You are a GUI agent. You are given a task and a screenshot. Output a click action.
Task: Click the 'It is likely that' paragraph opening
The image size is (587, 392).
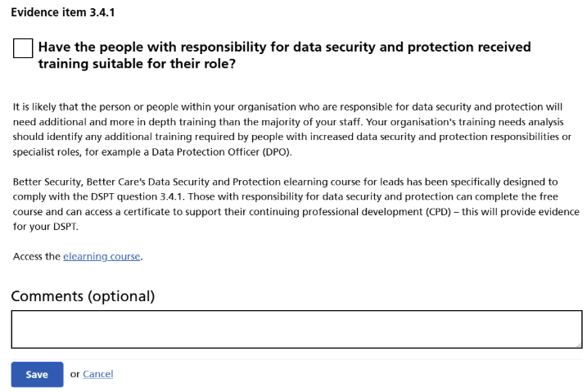49,107
